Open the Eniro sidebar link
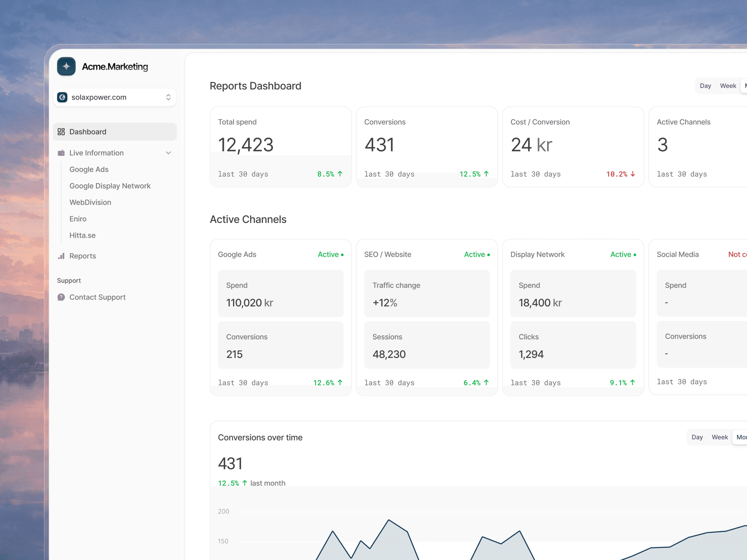 click(78, 219)
